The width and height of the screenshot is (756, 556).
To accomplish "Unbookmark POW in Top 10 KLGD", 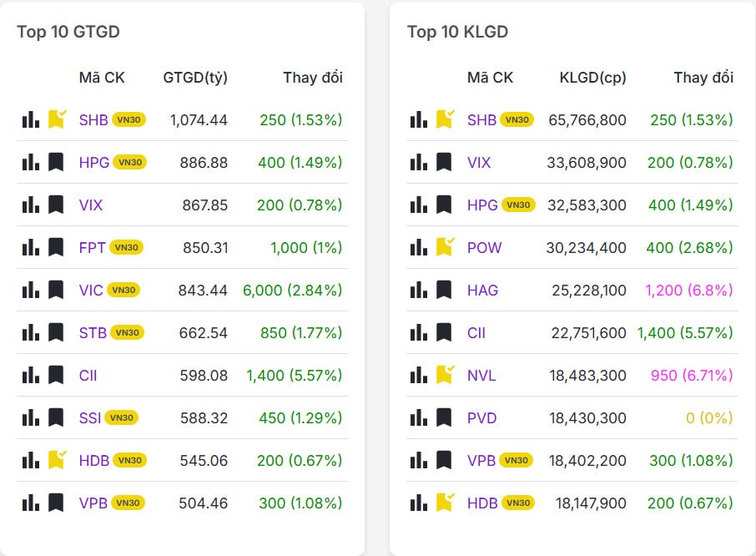I will [x=444, y=247].
